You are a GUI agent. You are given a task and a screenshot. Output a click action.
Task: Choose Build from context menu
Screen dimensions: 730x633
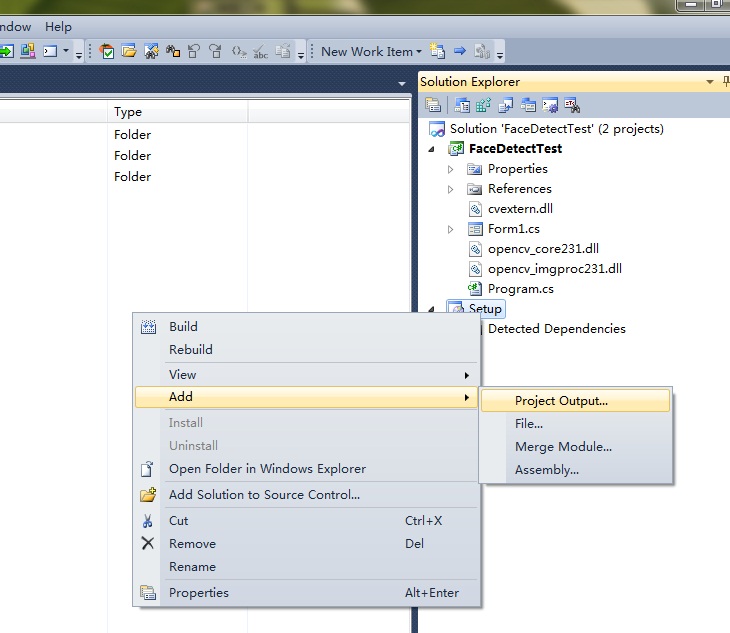coord(306,327)
